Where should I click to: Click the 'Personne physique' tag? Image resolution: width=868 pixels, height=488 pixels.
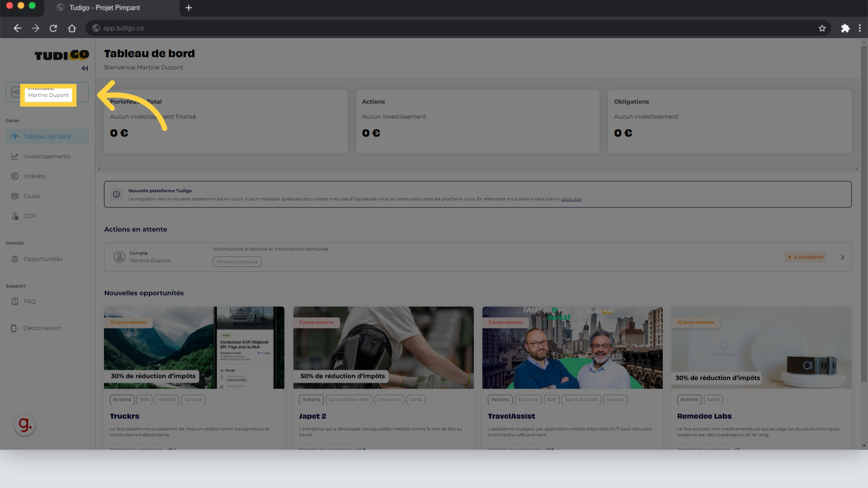[237, 262]
